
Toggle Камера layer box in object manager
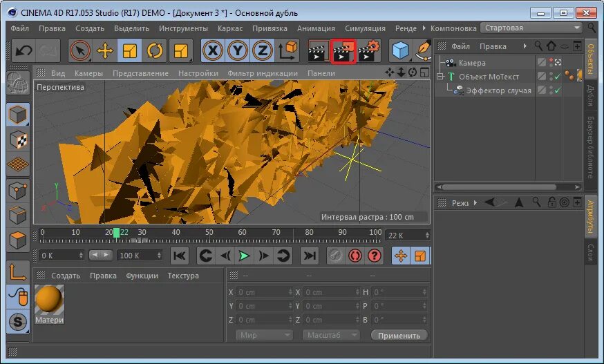click(542, 62)
